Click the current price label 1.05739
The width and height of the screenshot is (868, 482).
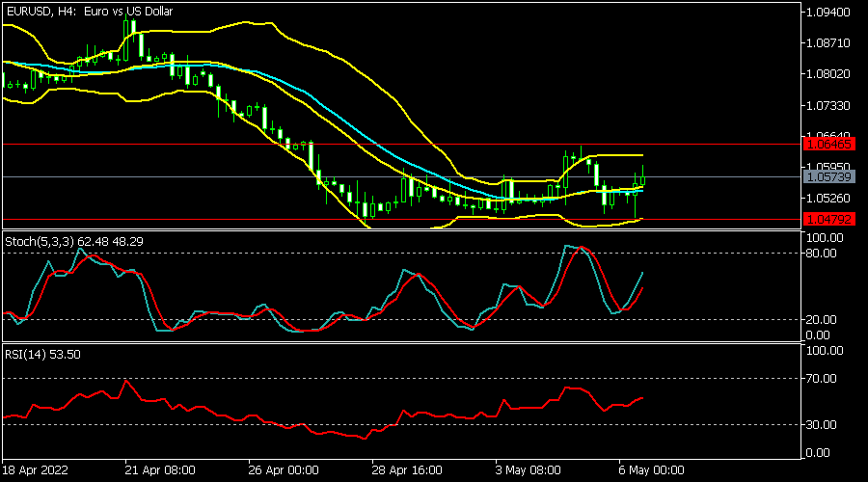coord(828,177)
